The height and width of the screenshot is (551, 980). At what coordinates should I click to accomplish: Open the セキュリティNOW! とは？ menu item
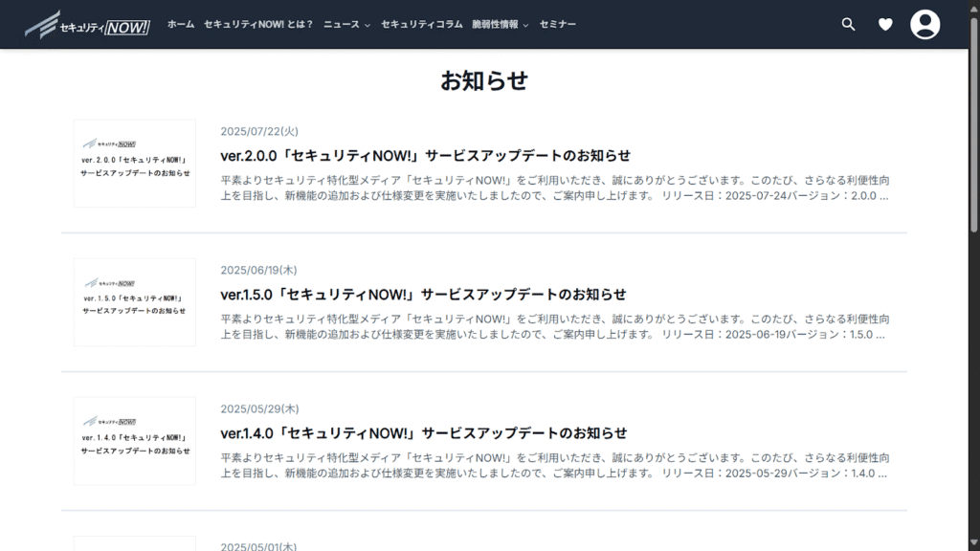[258, 24]
